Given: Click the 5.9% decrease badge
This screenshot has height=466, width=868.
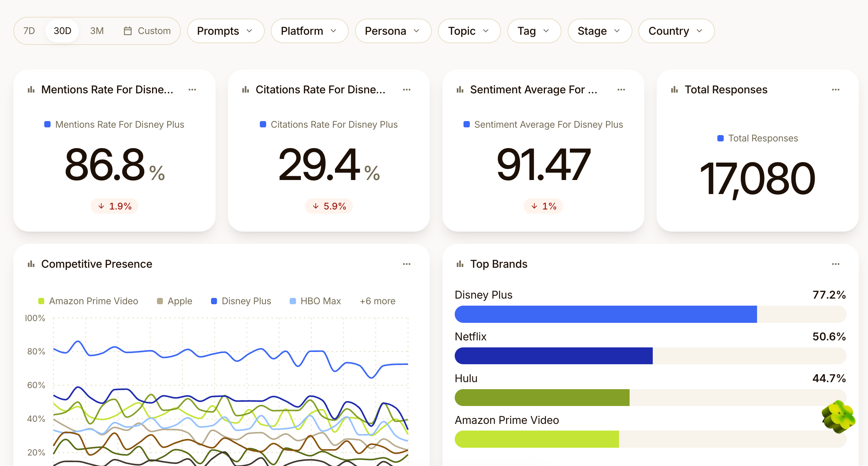Looking at the screenshot, I should 329,206.
